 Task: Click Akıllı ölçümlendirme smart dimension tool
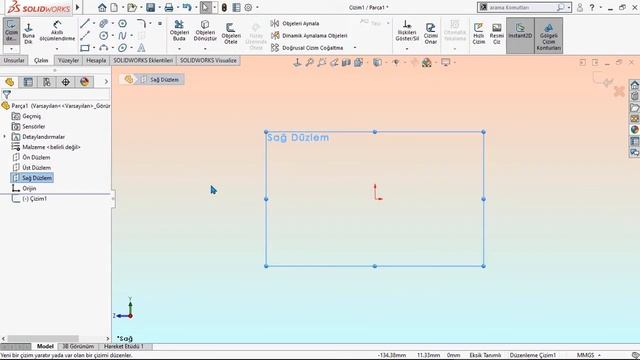(57, 31)
